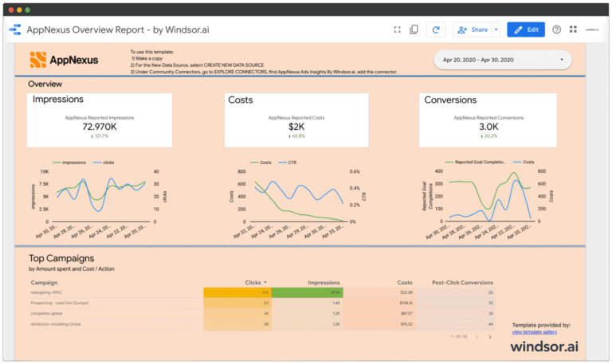Screen dimensions: 612x364
Task: Click the blue Edit button
Action: coord(526,29)
